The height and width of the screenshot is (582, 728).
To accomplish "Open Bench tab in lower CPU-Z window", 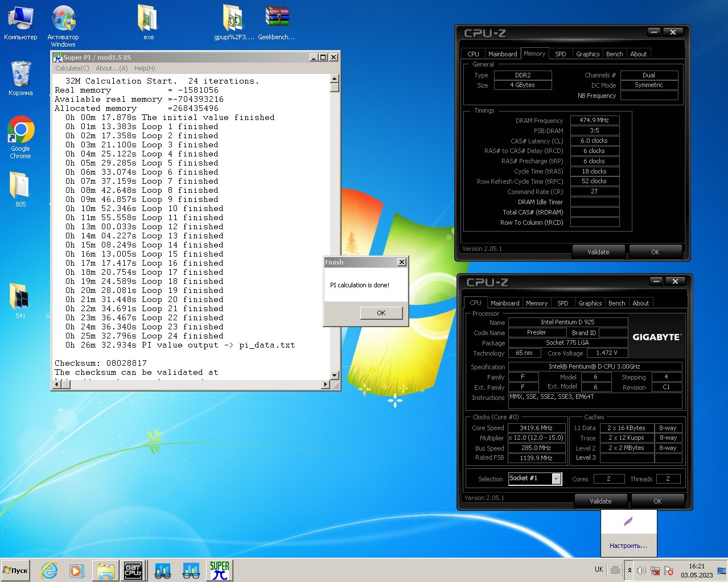I will pos(617,303).
